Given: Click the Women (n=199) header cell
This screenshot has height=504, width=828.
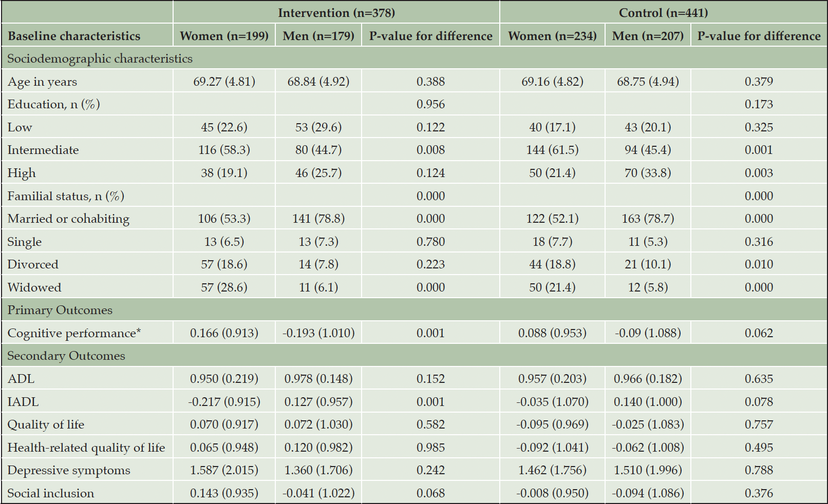Looking at the screenshot, I should pyautogui.click(x=224, y=35).
